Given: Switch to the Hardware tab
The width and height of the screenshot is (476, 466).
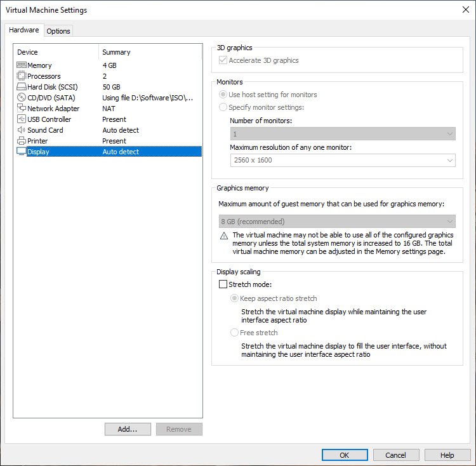Looking at the screenshot, I should click(24, 30).
